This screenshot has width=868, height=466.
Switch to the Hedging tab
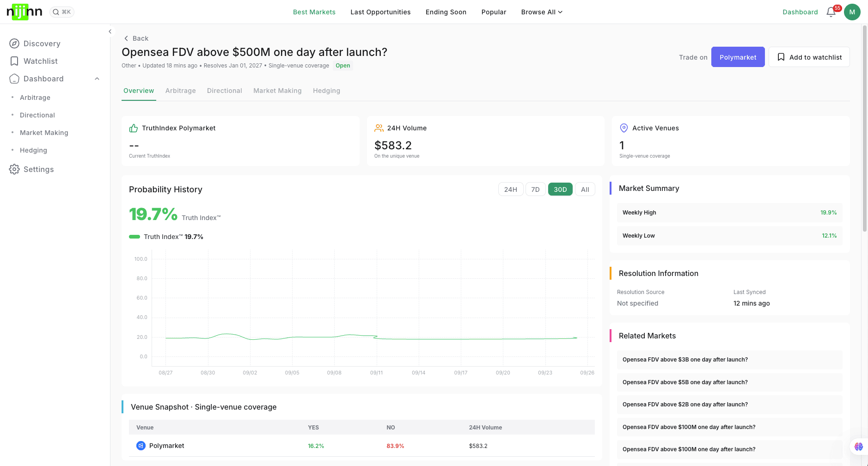pos(326,91)
